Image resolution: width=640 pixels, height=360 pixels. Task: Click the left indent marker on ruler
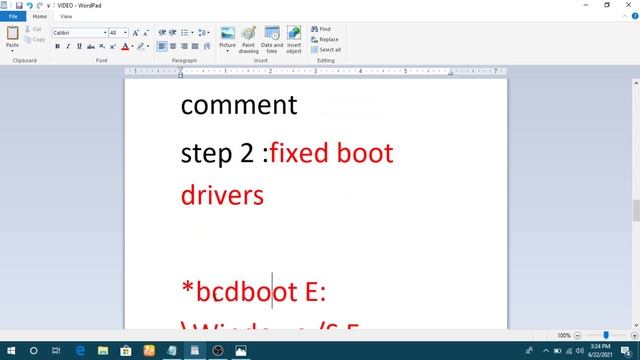coord(180,73)
